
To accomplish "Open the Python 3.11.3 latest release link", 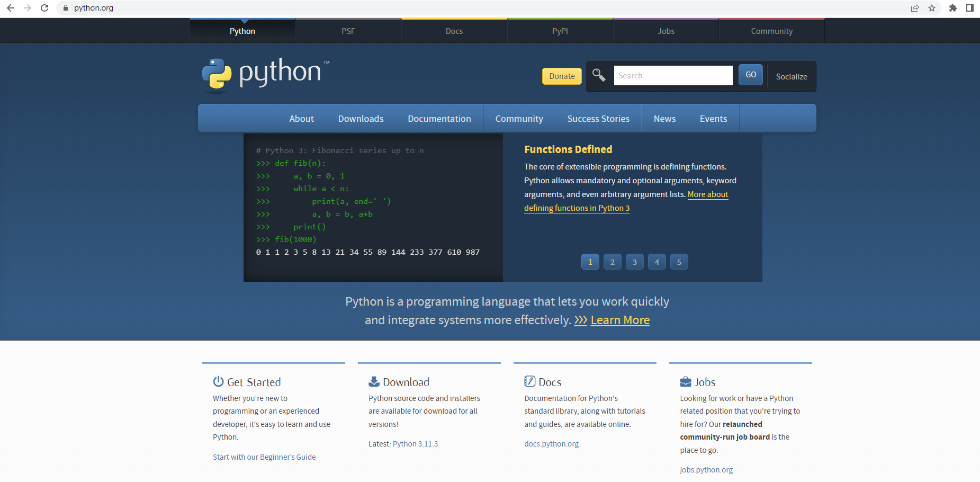I will [416, 444].
